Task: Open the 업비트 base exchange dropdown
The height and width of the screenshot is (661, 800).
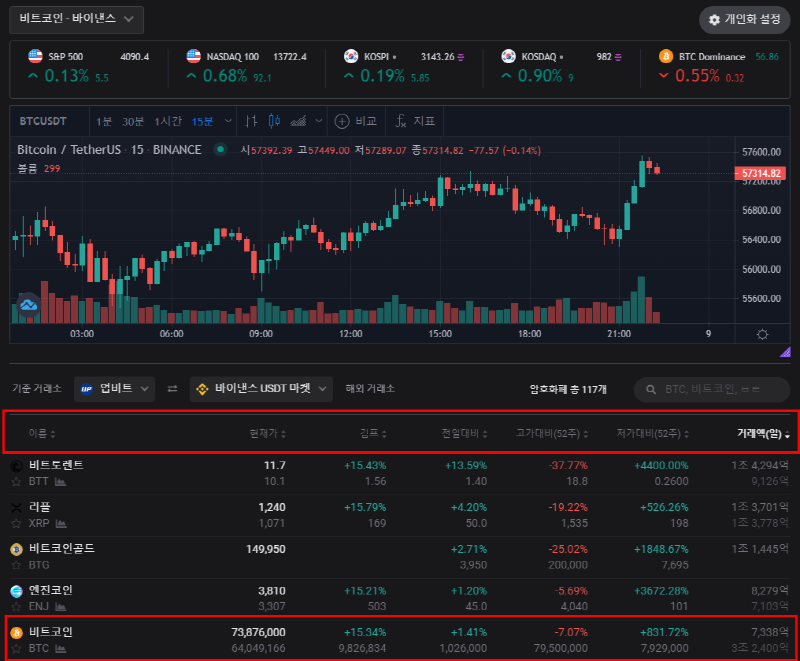Action: point(114,389)
